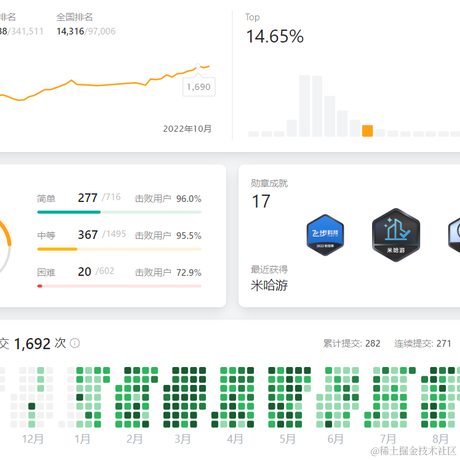Open the 飞步科技 blue badge
This screenshot has height=460, width=460.
(x=325, y=235)
